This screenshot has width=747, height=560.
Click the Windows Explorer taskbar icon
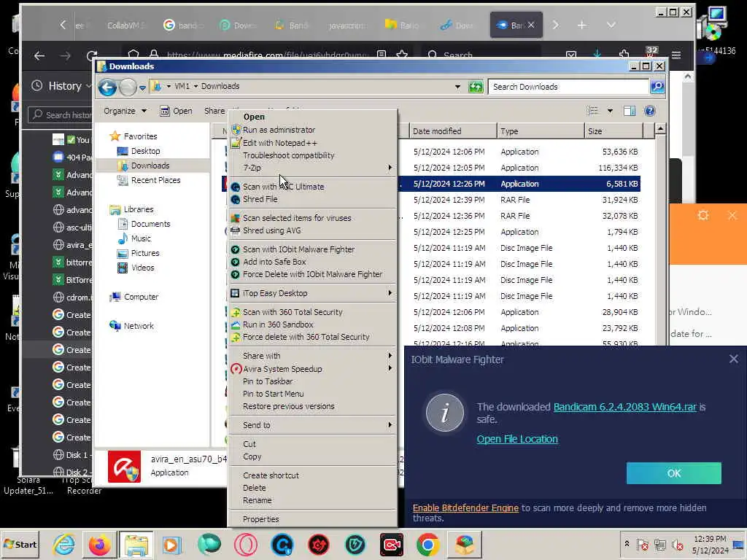pyautogui.click(x=136, y=545)
